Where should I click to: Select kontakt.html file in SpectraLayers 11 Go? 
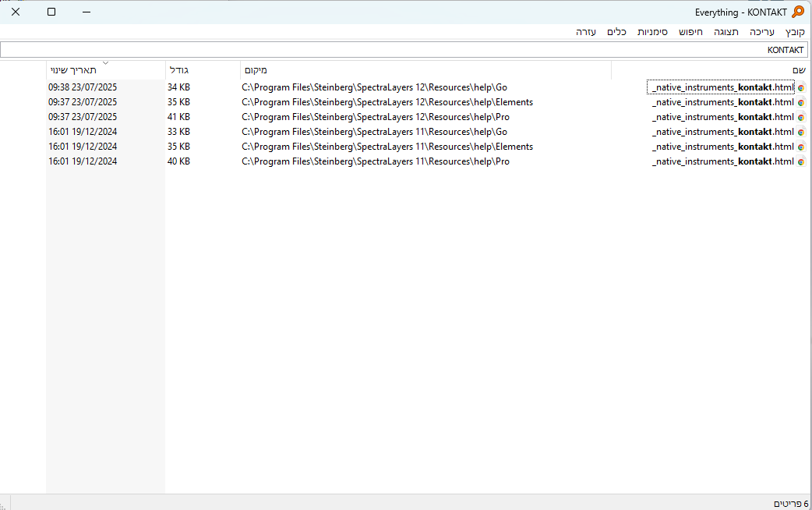pos(722,132)
